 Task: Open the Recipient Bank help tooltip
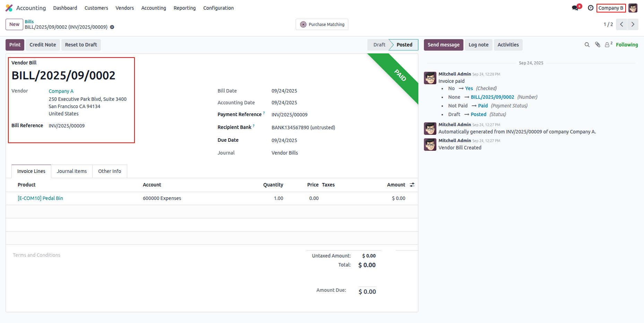coord(253,125)
